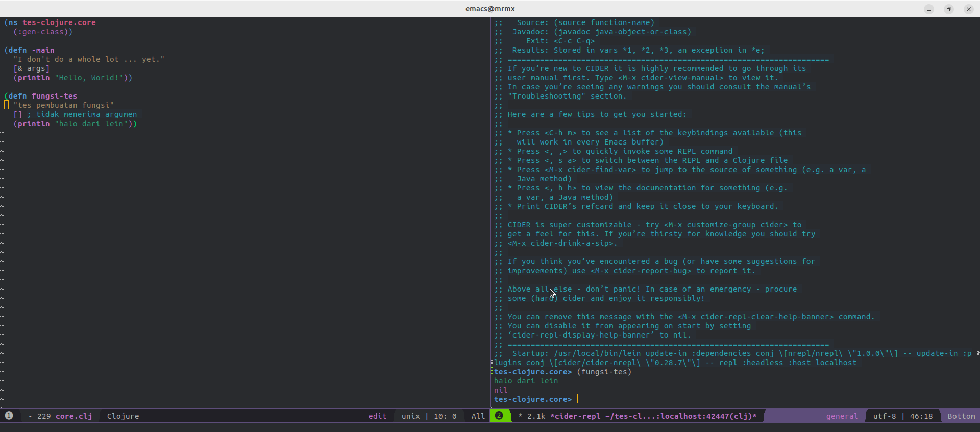Screen dimensions: 980x432
Task: Click the 'nil' result in REPL
Action: coord(501,390)
